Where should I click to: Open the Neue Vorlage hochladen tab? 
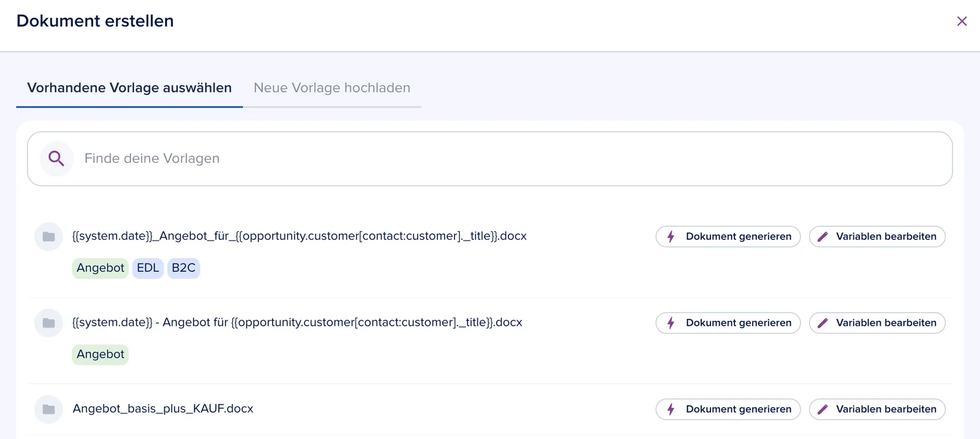(x=332, y=88)
